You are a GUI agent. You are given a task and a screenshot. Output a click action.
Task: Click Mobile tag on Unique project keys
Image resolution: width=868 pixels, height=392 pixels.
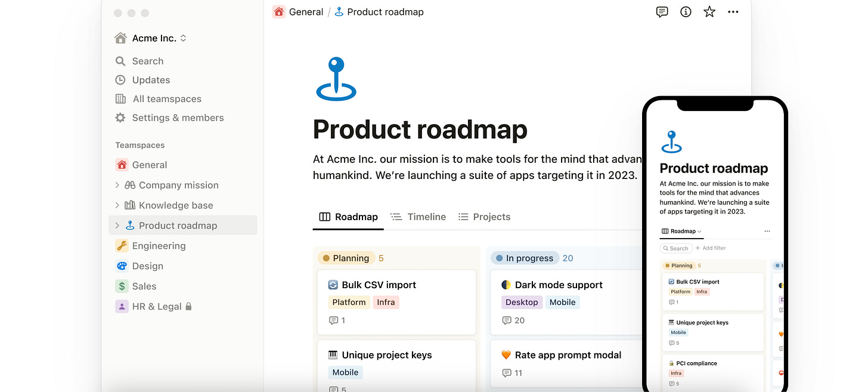pos(345,372)
